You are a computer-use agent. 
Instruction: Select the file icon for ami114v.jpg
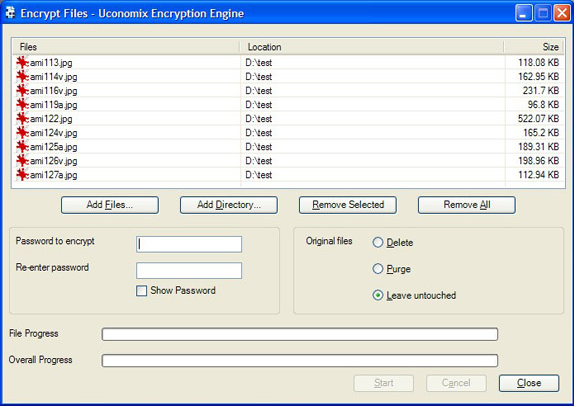22,77
